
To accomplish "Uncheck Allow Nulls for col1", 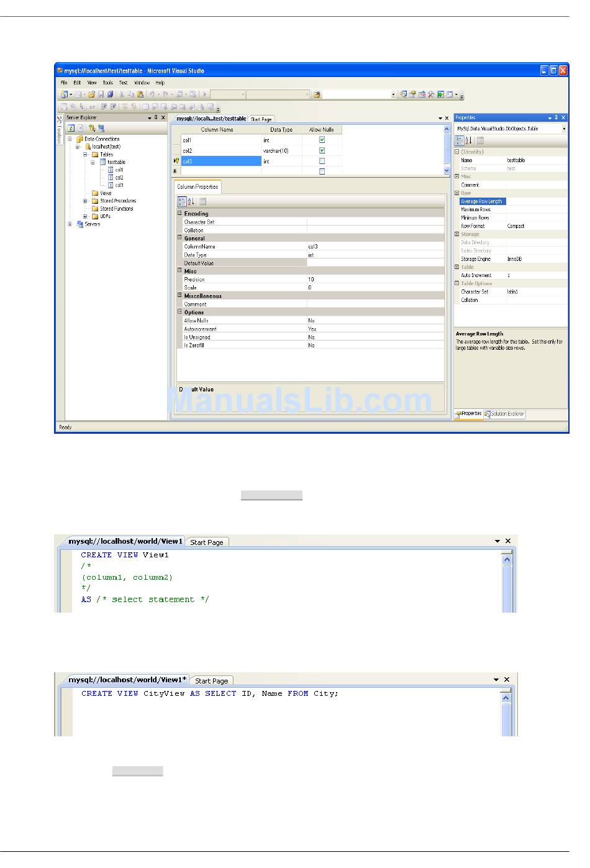I will pyautogui.click(x=322, y=140).
